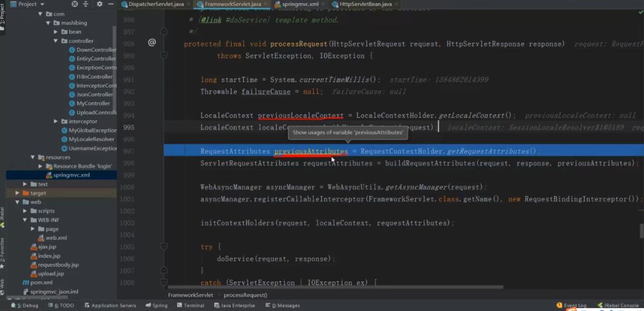Viewport: 644px width, 311px height.
Task: Click the editor horizontal scrollbar
Action: (x=333, y=287)
